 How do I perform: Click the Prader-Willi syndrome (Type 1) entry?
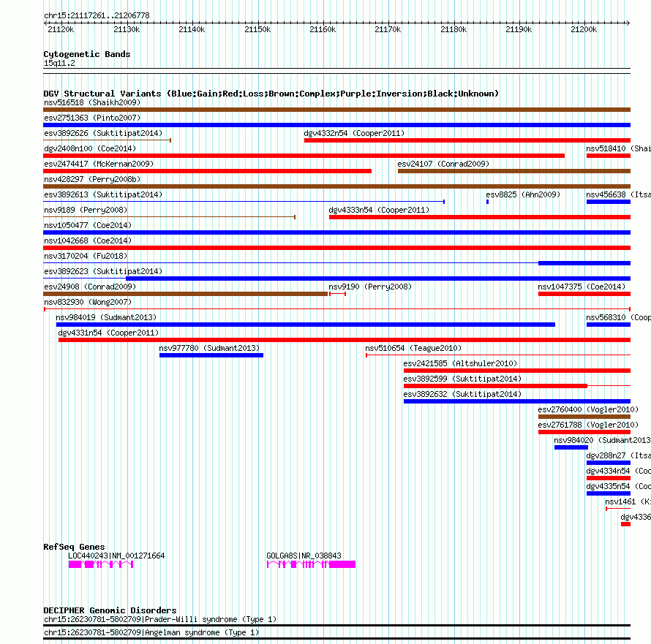[x=160, y=620]
